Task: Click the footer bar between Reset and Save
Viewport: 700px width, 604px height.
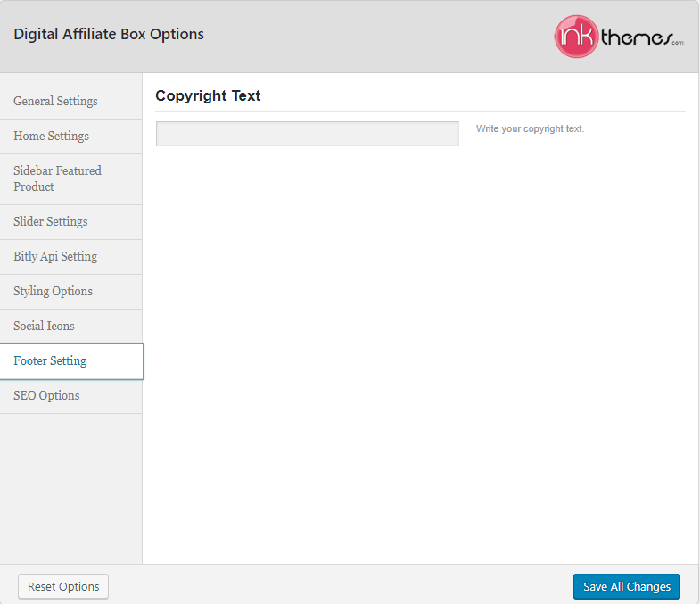Action: click(x=339, y=585)
